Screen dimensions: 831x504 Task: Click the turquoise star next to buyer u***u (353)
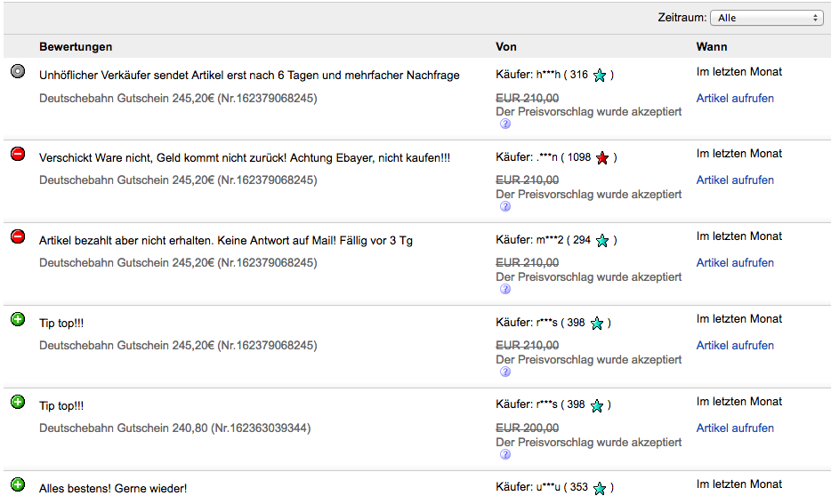[x=600, y=488]
